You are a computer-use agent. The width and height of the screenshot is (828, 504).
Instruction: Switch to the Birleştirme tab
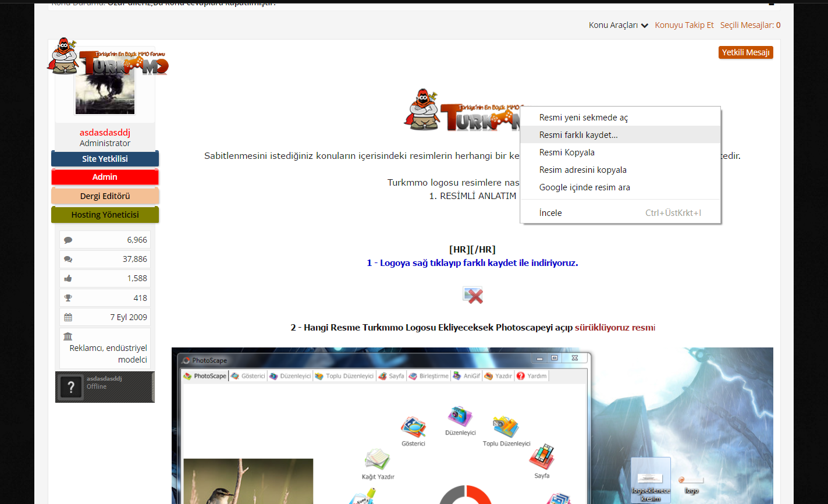click(429, 376)
